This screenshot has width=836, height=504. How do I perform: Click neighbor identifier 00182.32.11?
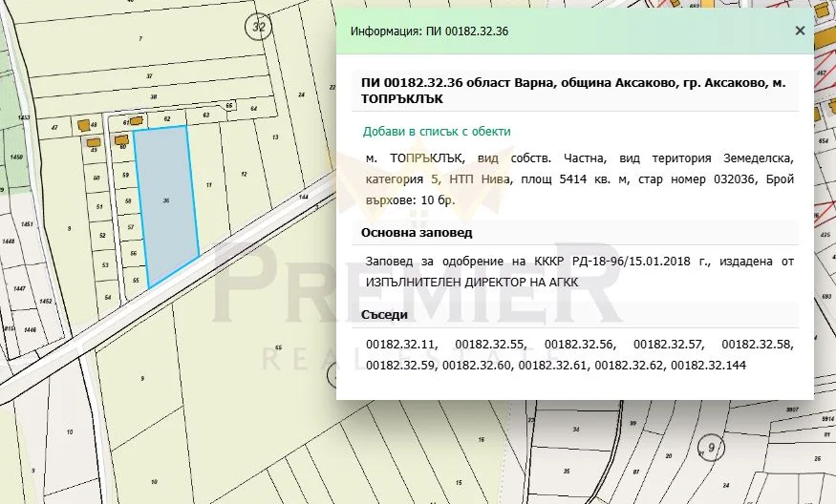coord(400,344)
